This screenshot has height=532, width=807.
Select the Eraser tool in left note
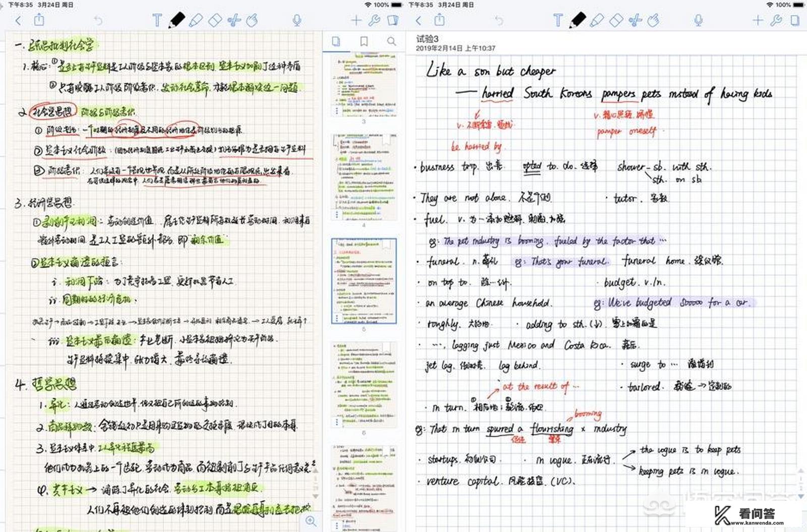tap(215, 20)
